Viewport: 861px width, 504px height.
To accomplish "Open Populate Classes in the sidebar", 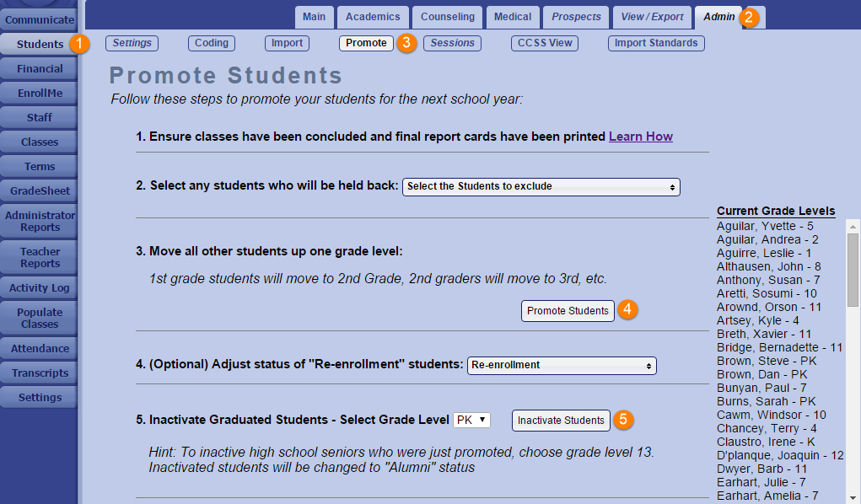I will (39, 318).
